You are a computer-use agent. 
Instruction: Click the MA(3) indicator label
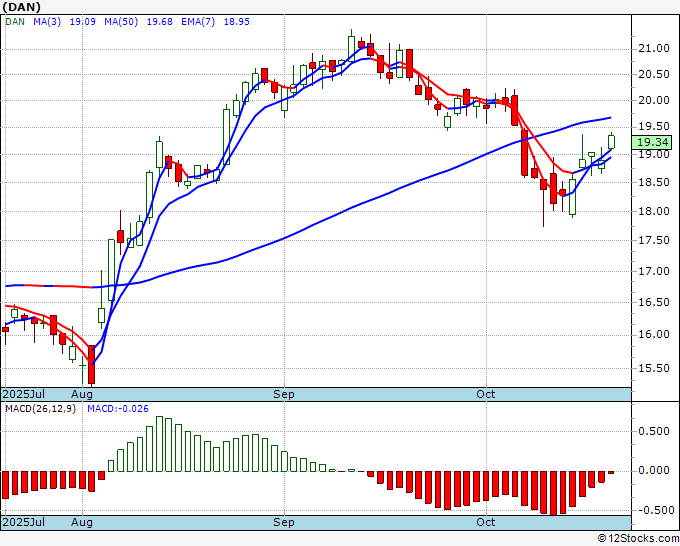click(x=47, y=22)
